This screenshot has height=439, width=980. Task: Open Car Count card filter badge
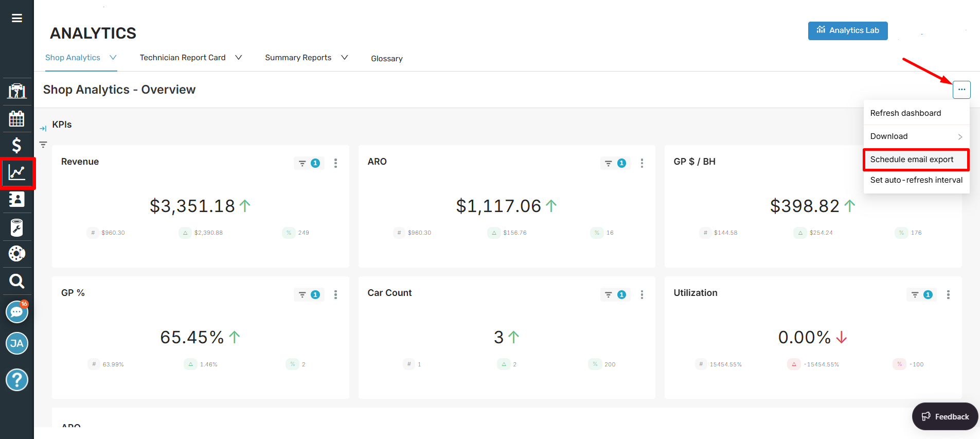coord(615,294)
